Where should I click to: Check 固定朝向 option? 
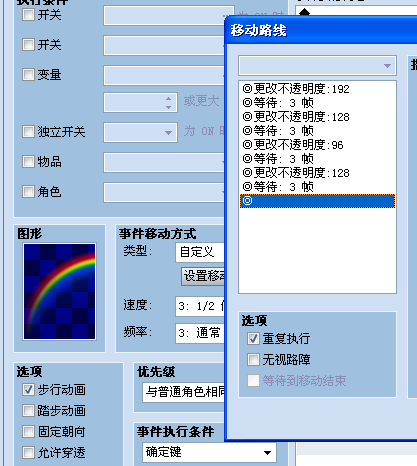[28, 432]
